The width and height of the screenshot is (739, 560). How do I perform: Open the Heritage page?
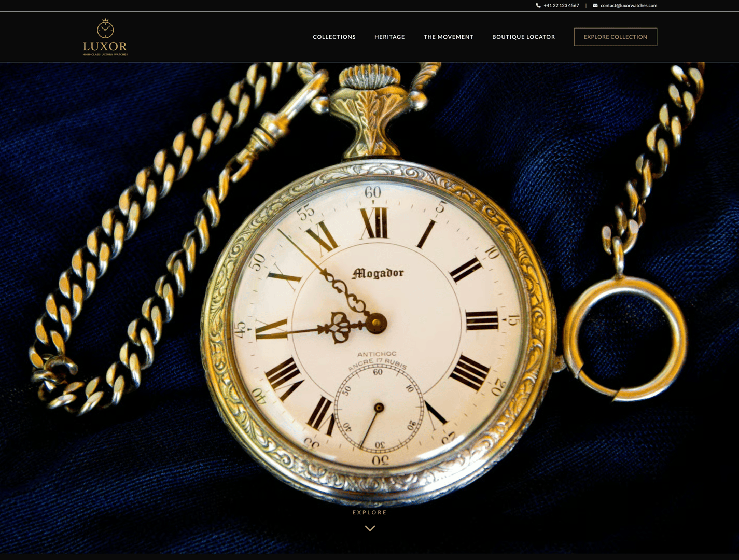click(x=389, y=37)
